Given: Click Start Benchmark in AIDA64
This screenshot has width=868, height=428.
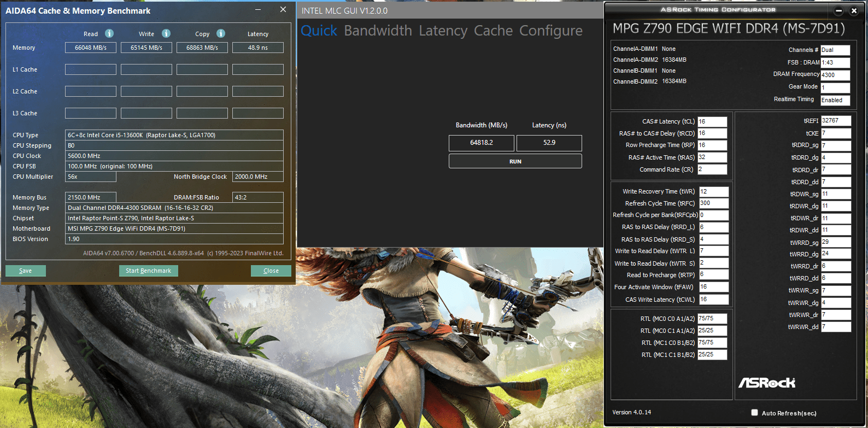Looking at the screenshot, I should [148, 271].
